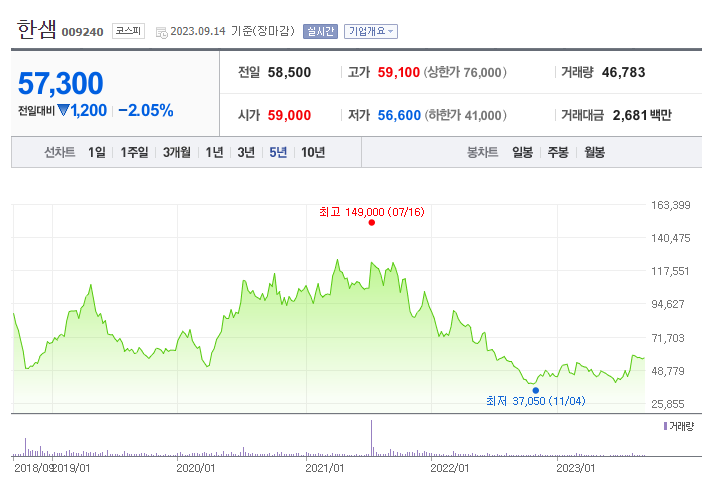Click the purple 거래량 legend marker
This screenshot has width=702, height=478.
pos(665,426)
